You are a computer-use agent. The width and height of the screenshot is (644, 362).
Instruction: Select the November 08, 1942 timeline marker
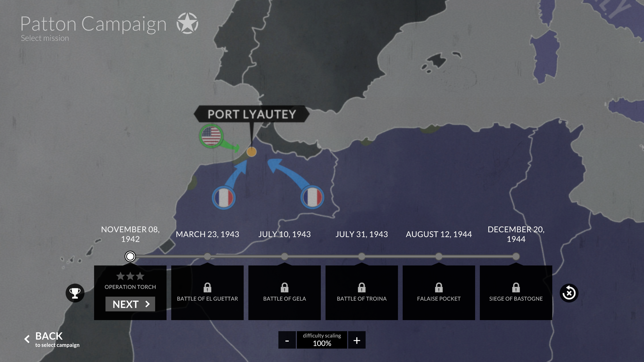click(130, 256)
